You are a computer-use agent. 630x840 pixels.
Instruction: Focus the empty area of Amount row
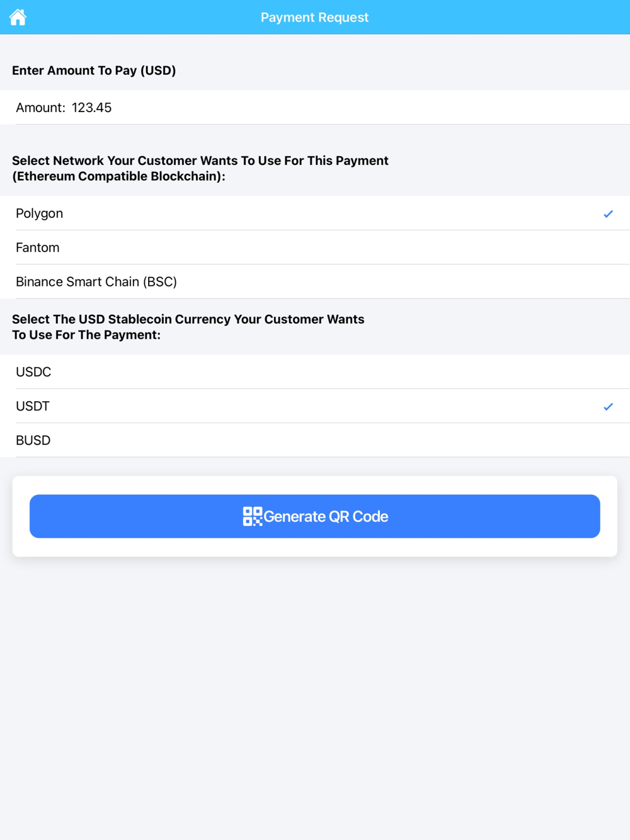pyautogui.click(x=378, y=108)
